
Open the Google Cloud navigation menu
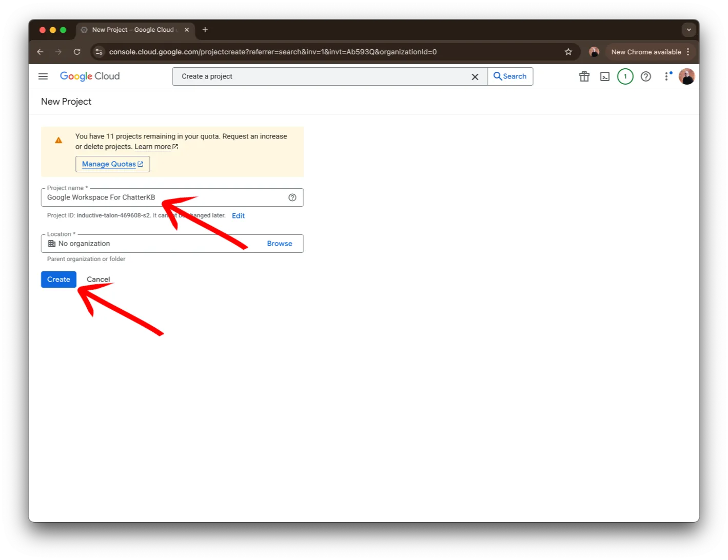pos(43,76)
